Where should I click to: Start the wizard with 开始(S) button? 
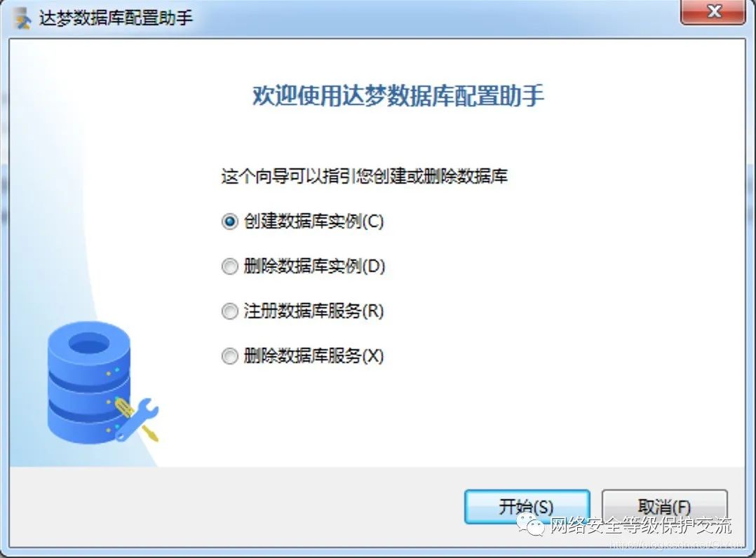click(527, 506)
